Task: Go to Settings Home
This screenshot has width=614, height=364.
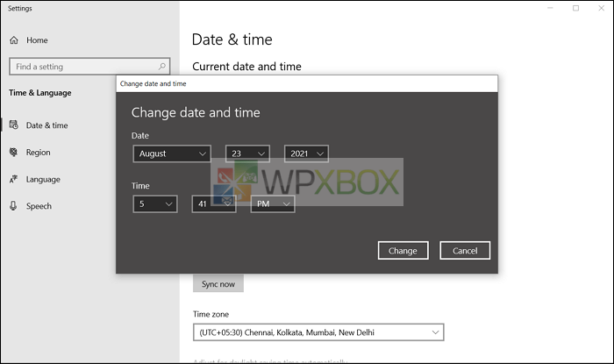Action: (37, 40)
